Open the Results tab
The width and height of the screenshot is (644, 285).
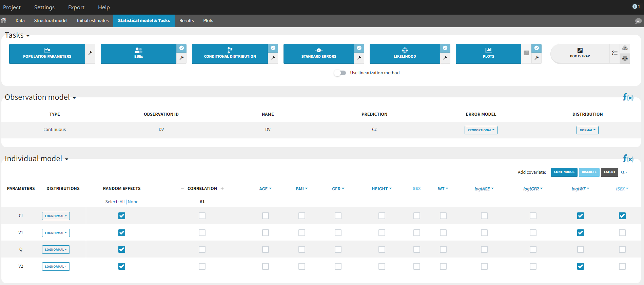tap(187, 21)
